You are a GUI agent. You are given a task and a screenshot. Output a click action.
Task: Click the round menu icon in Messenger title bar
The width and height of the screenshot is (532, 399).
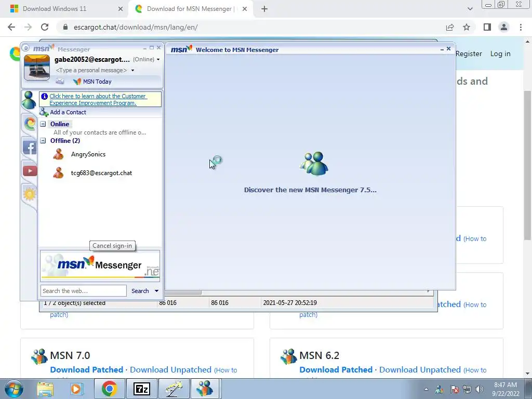tap(26, 48)
